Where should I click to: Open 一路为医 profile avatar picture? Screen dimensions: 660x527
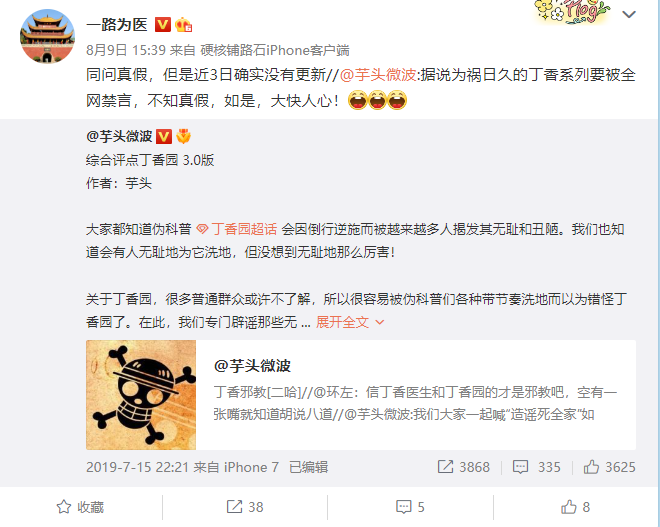(x=47, y=37)
